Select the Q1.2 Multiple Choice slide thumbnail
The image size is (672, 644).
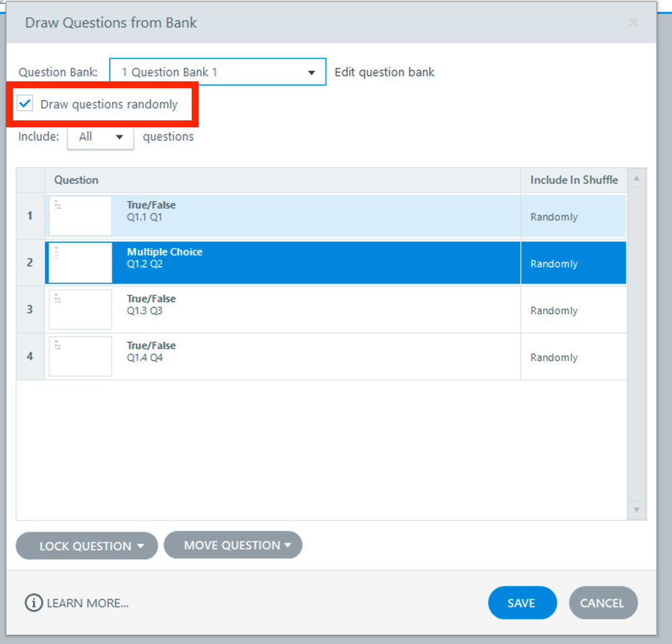pyautogui.click(x=81, y=263)
